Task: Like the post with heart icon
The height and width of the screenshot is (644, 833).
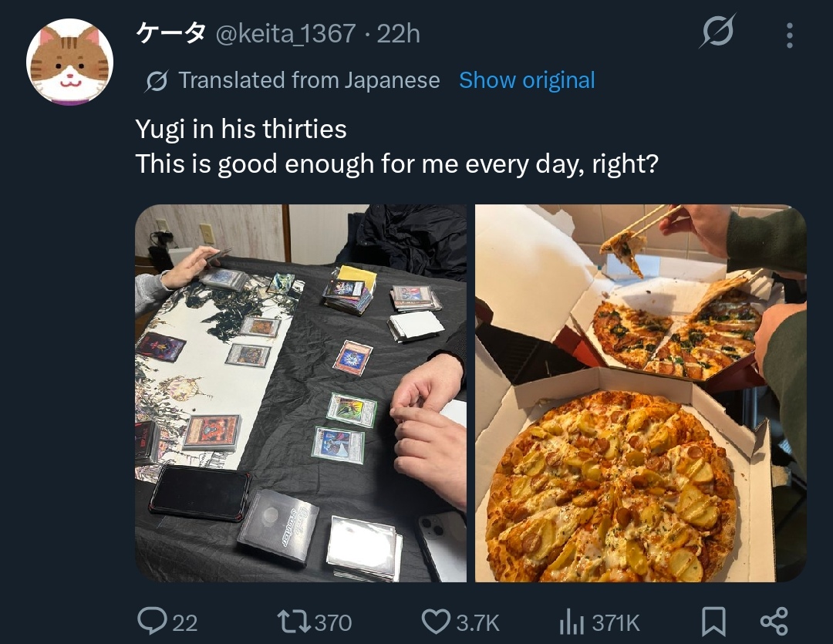Action: pyautogui.click(x=436, y=622)
